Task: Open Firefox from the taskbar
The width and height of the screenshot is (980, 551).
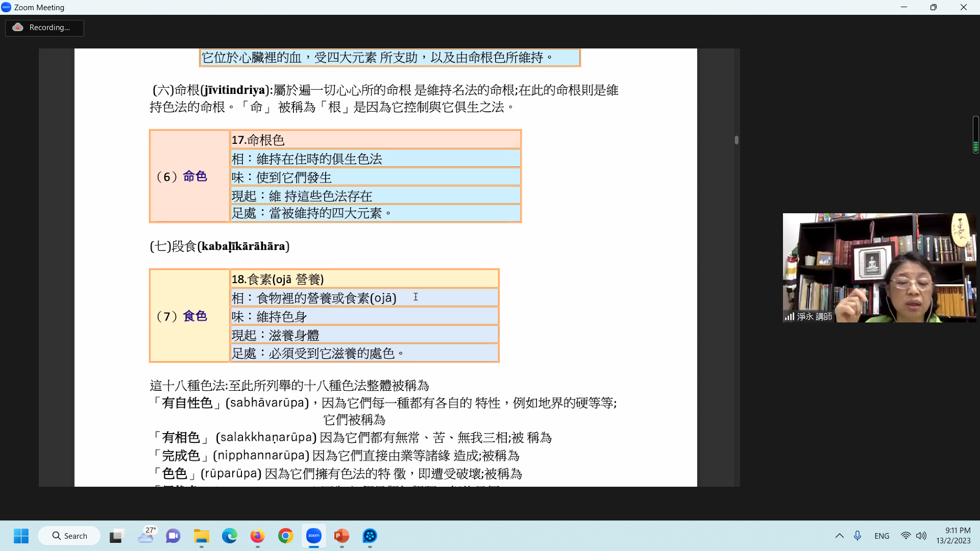Action: (x=257, y=536)
